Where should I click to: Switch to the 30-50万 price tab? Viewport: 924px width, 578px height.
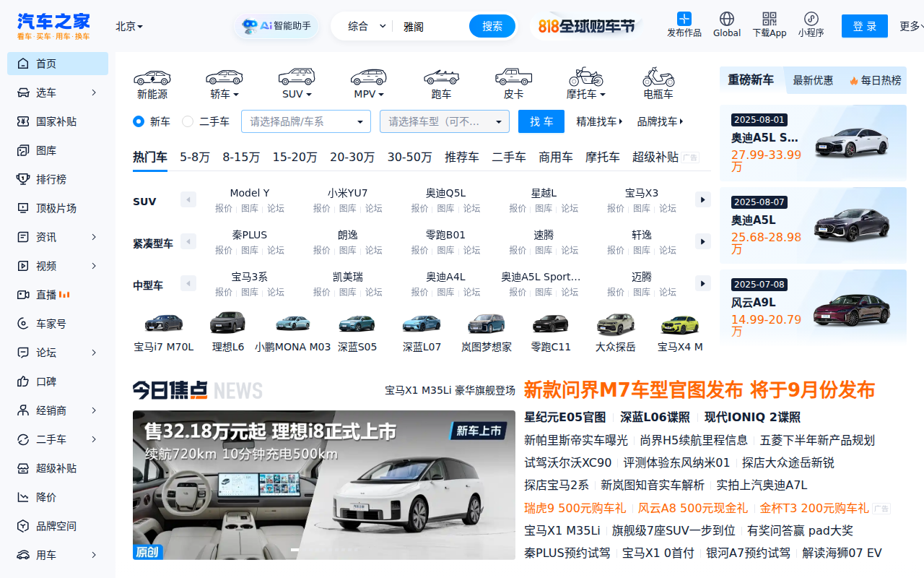(409, 157)
